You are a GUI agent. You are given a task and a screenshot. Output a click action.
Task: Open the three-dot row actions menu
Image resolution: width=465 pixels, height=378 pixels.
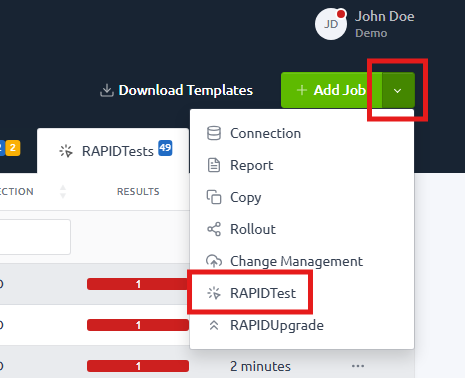click(x=358, y=366)
